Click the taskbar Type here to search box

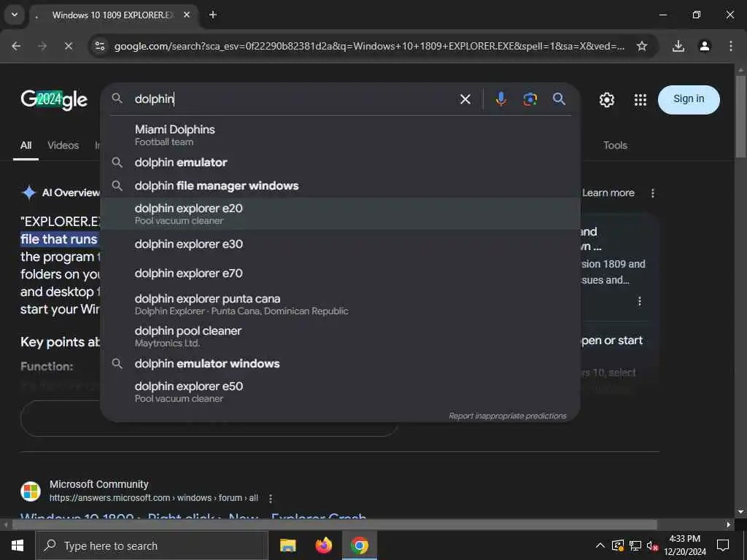(x=152, y=545)
